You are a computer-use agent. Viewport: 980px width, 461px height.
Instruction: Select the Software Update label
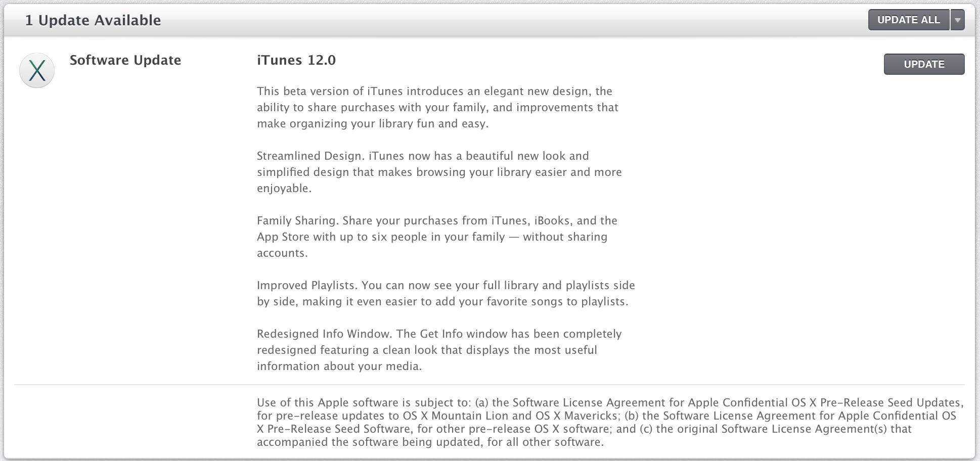[x=125, y=60]
